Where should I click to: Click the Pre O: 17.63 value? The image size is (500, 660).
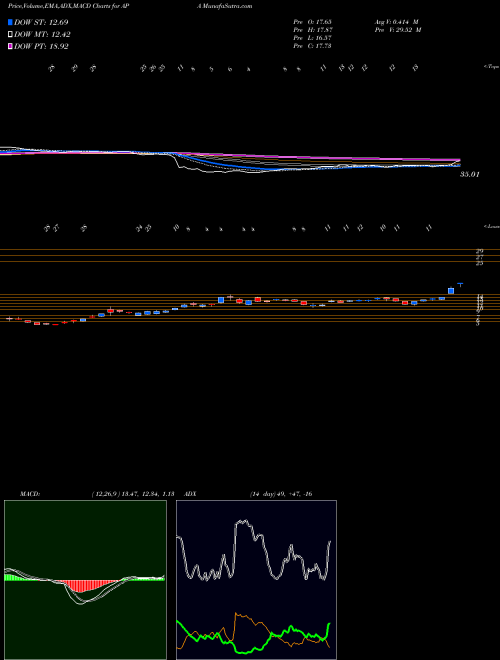pos(312,22)
